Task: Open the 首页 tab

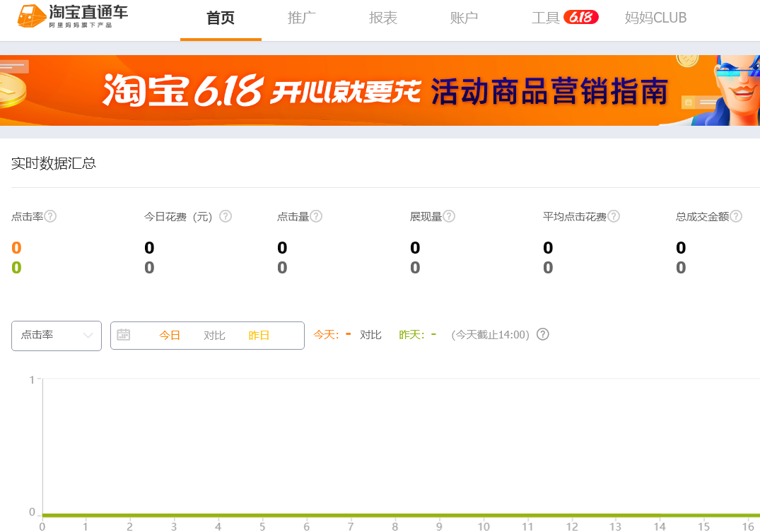Action: (x=221, y=18)
